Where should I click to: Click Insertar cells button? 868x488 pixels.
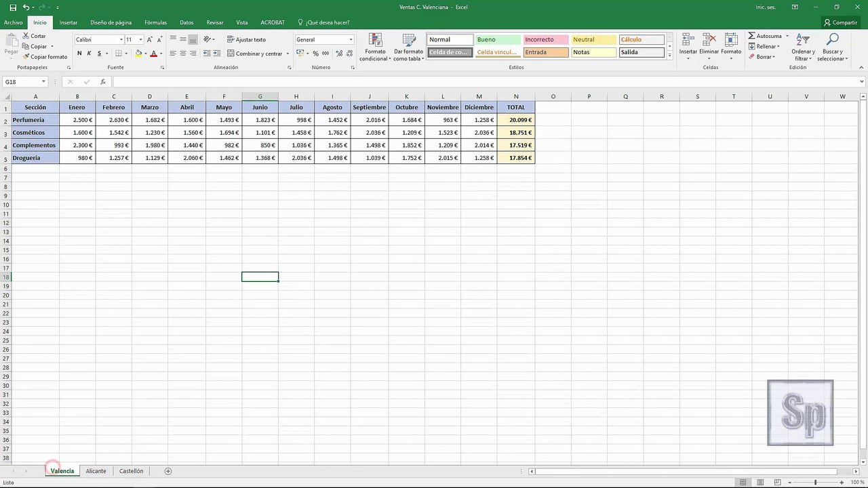point(688,45)
